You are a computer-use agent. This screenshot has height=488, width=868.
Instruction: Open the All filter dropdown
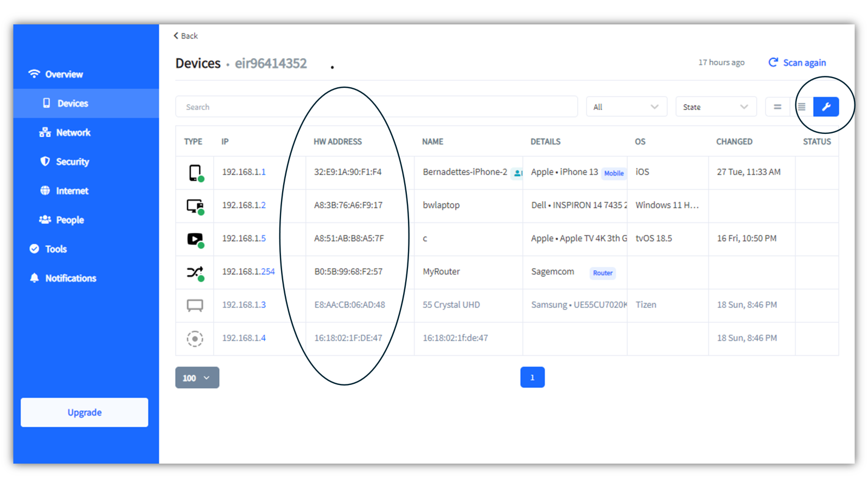[626, 107]
